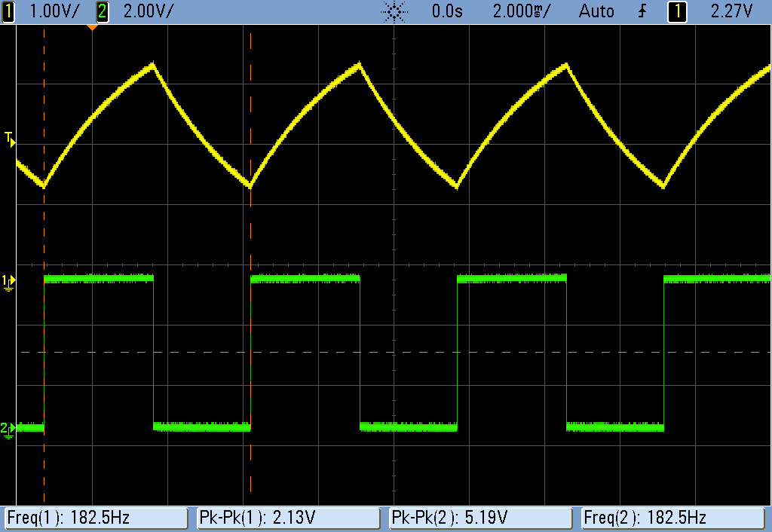Click the channel 1 yellow badge
Image resolution: width=772 pixels, height=532 pixels.
8,11
